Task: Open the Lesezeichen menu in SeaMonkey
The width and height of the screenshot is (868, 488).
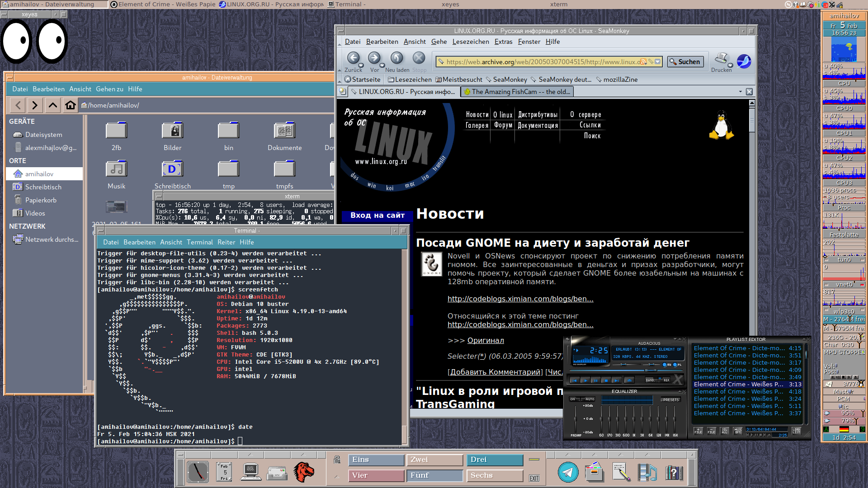Action: [x=471, y=42]
